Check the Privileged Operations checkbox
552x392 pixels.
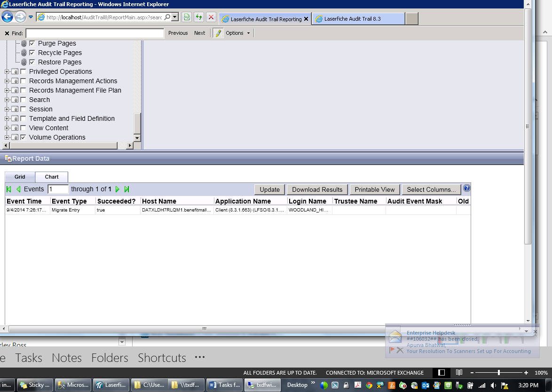pyautogui.click(x=23, y=71)
